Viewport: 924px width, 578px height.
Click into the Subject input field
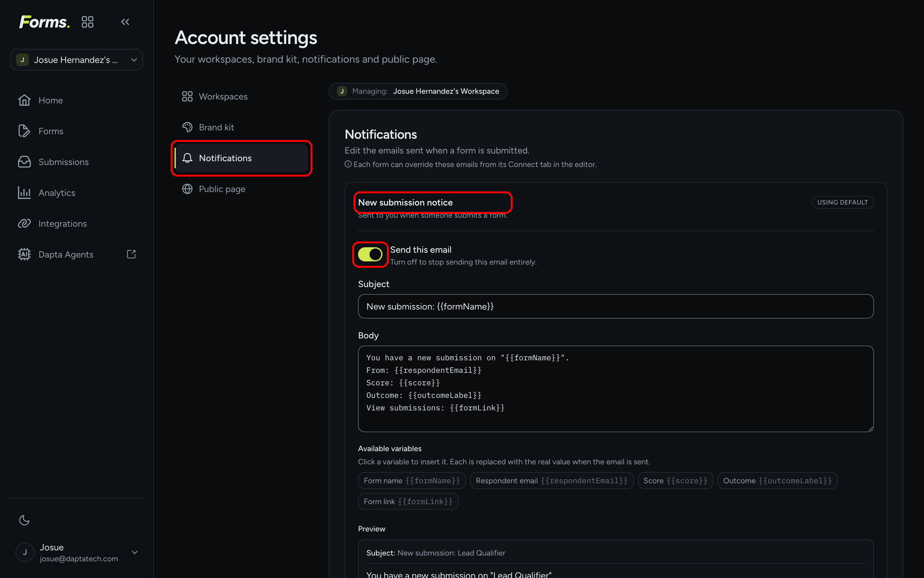click(x=615, y=306)
